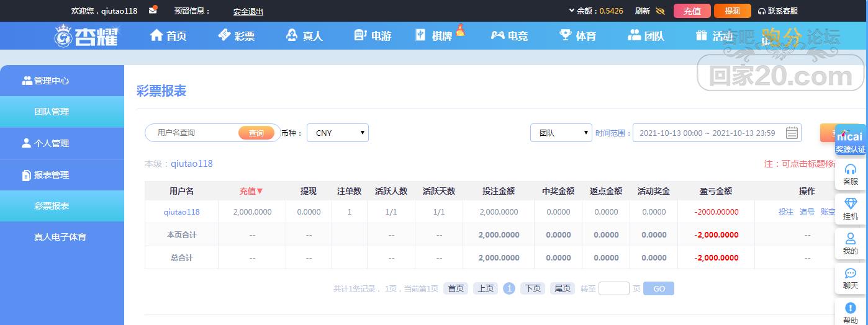
Task: Click 活跃人数 column header
Action: [391, 191]
